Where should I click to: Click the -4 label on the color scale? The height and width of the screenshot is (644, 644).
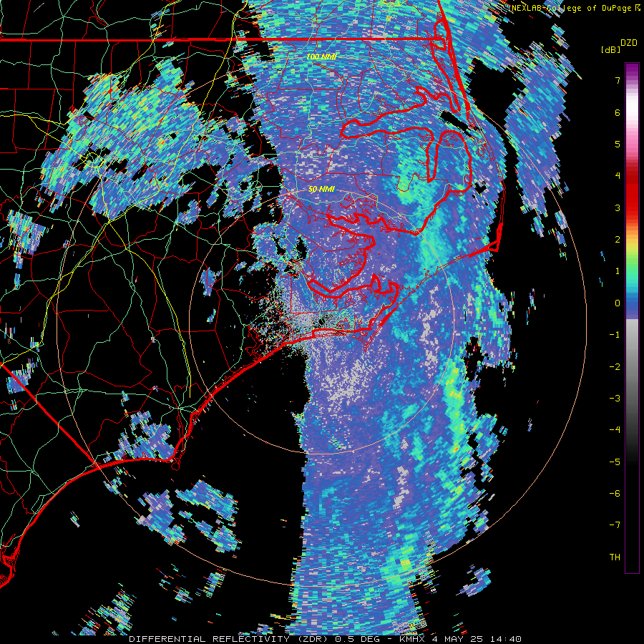pyautogui.click(x=615, y=430)
